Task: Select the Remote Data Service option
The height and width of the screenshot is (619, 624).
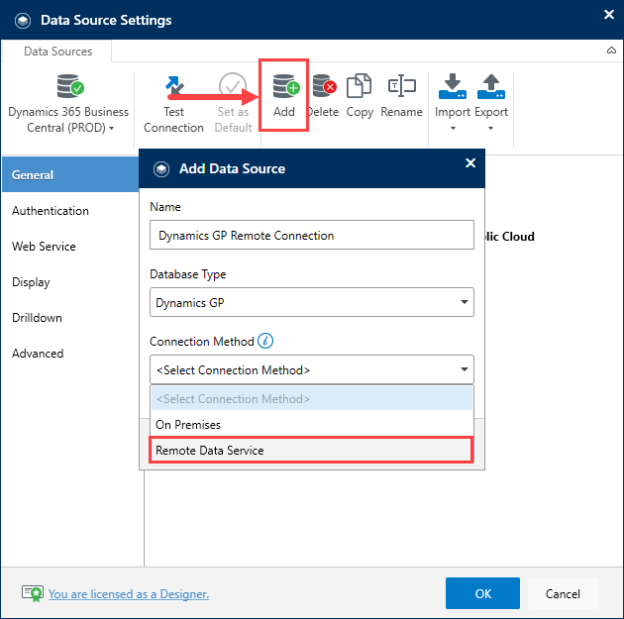Action: pyautogui.click(x=312, y=450)
